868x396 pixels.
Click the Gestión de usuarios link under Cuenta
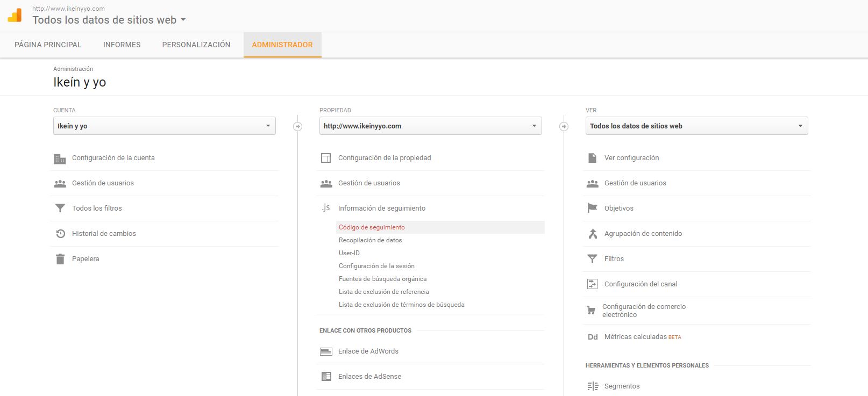tap(103, 183)
